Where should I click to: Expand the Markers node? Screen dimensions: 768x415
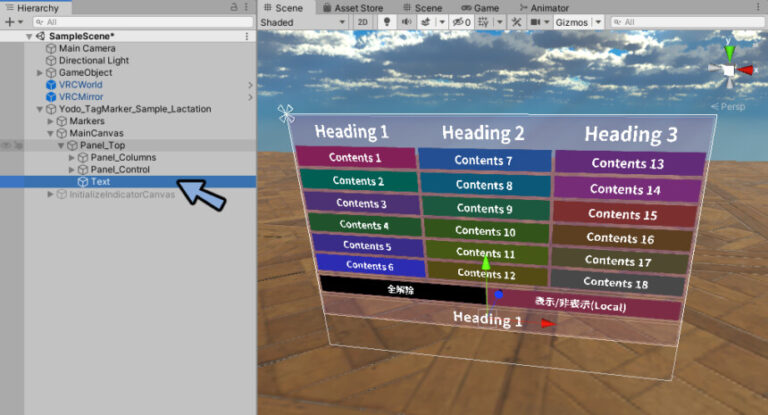[x=50, y=121]
